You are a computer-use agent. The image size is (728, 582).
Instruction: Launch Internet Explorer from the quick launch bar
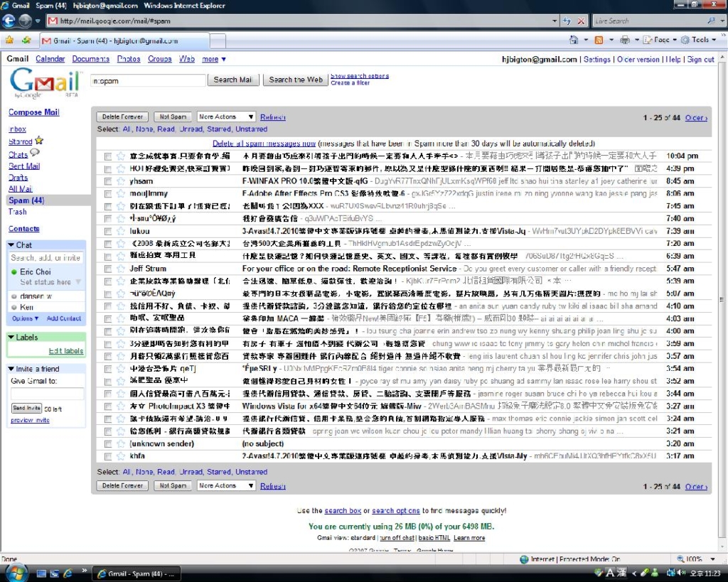click(x=68, y=573)
